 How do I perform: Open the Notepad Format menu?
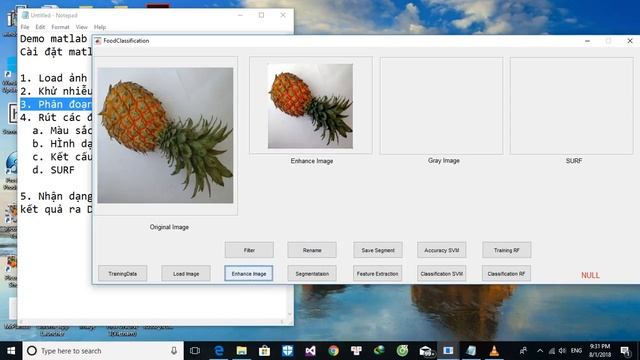pyautogui.click(x=60, y=27)
